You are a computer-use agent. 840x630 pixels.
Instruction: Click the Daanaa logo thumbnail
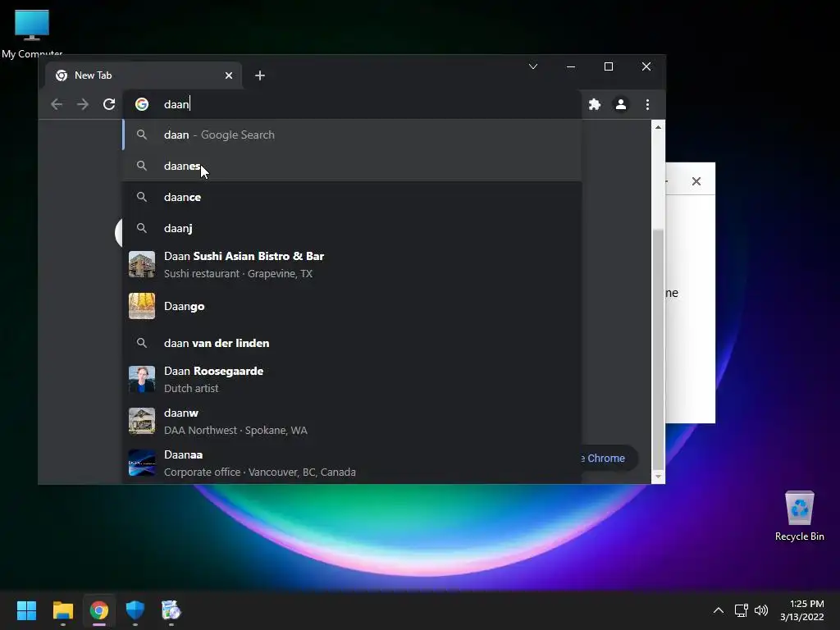tap(142, 463)
